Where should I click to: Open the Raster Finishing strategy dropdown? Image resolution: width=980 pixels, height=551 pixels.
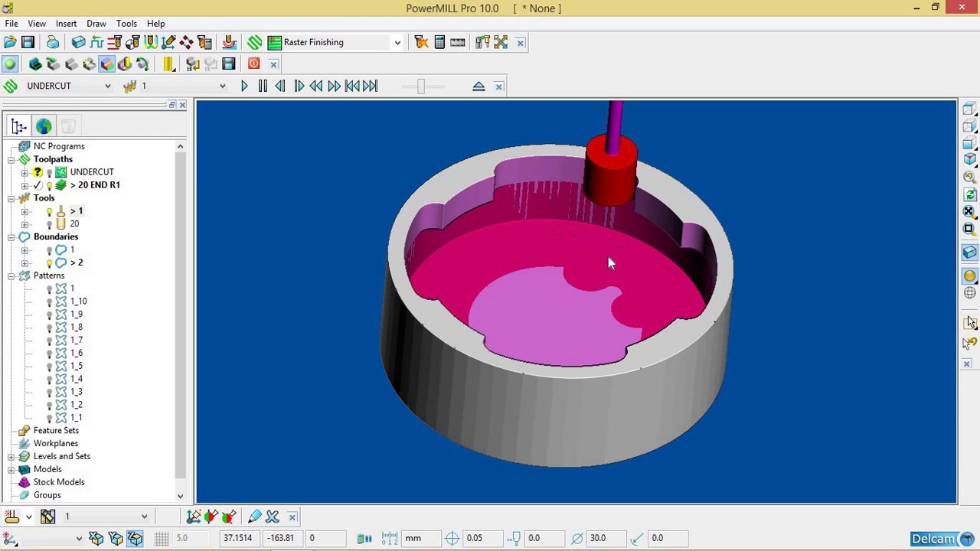(x=397, y=43)
